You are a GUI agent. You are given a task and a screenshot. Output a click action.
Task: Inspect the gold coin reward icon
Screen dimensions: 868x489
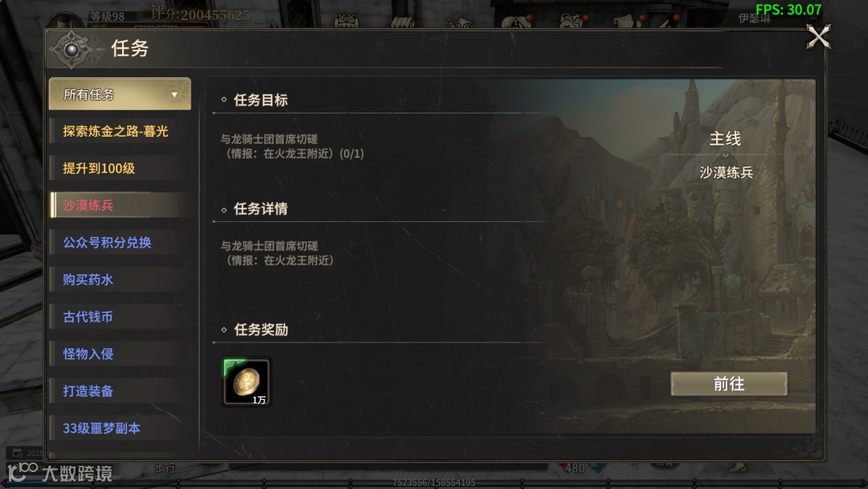[247, 382]
